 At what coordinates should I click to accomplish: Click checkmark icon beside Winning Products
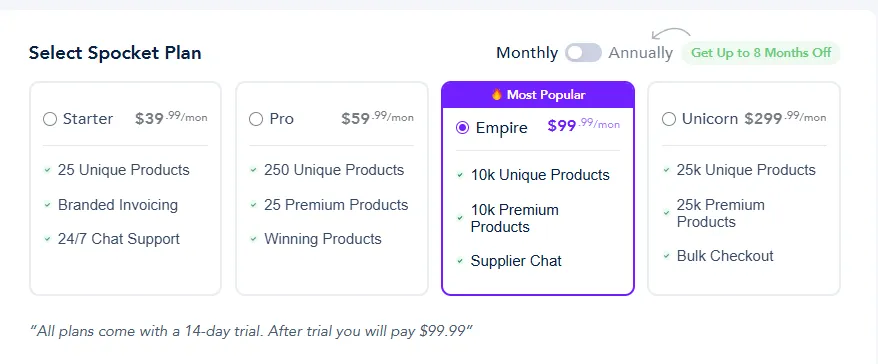[254, 239]
